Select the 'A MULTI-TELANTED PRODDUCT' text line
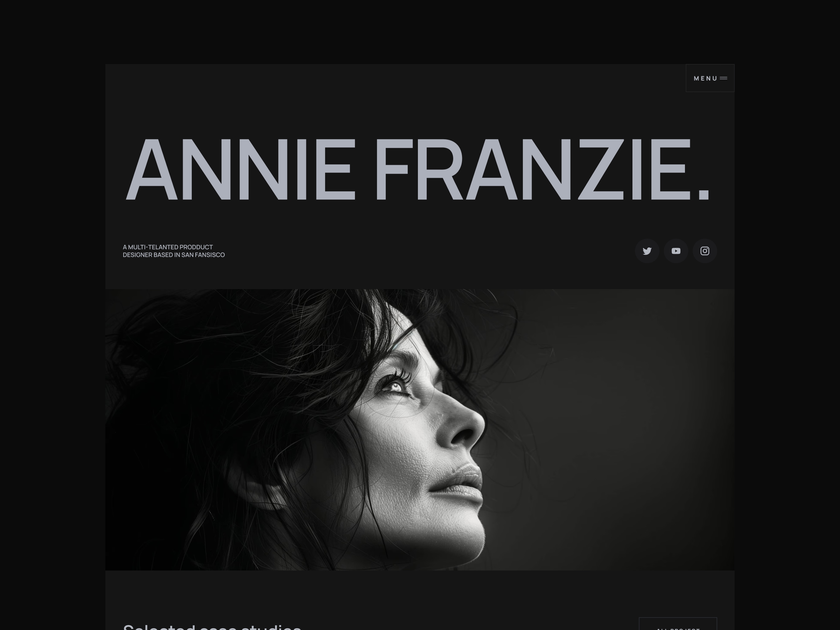Image resolution: width=840 pixels, height=630 pixels. (168, 247)
